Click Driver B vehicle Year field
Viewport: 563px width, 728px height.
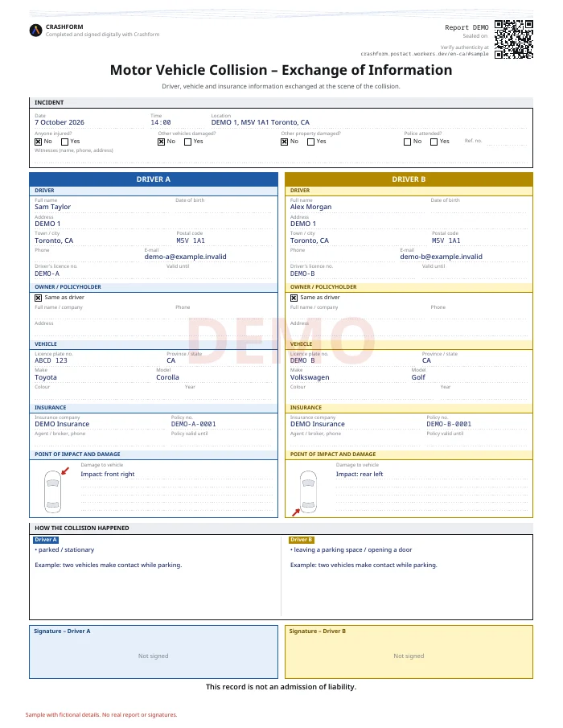tap(483, 393)
